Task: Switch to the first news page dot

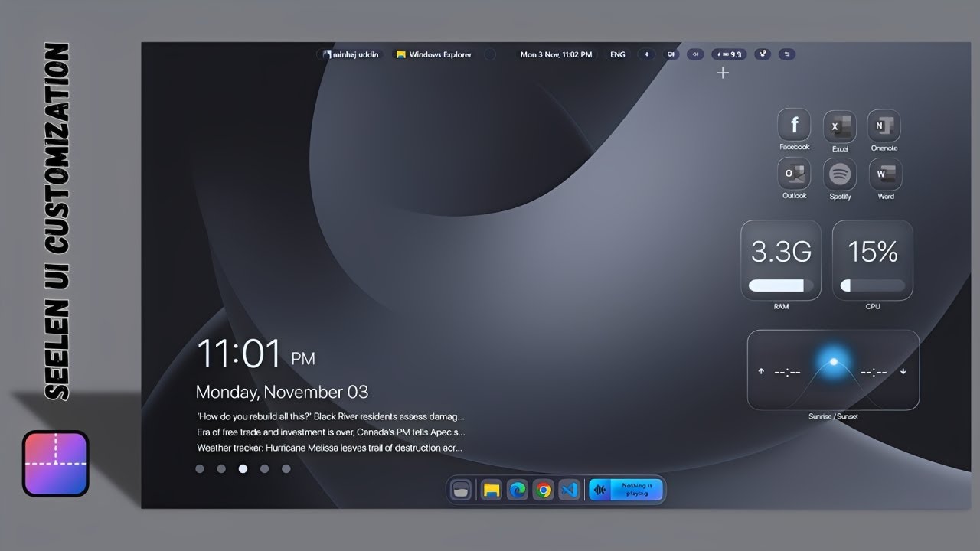Action: [x=200, y=468]
